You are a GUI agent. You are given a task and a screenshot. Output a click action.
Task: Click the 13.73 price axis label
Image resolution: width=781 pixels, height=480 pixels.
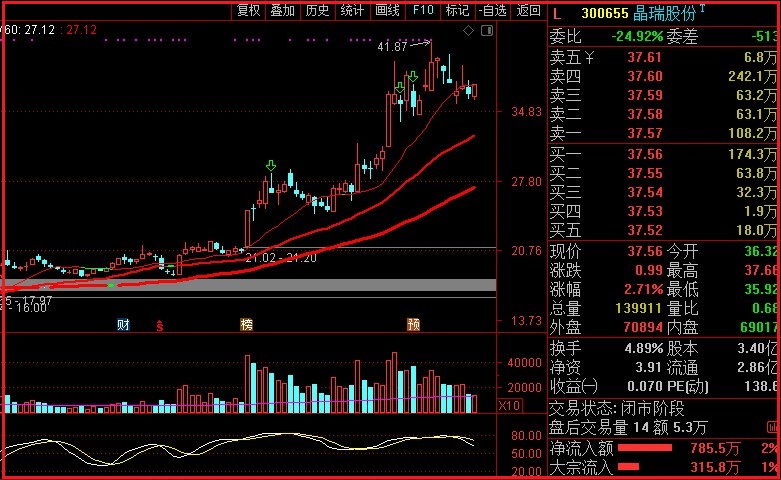click(526, 321)
